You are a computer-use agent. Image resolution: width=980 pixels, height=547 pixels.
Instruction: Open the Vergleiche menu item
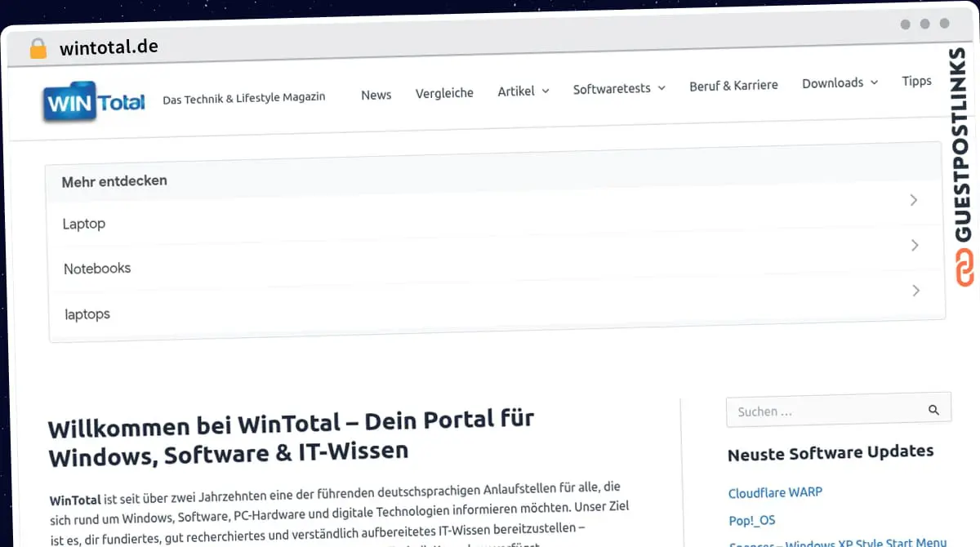444,93
